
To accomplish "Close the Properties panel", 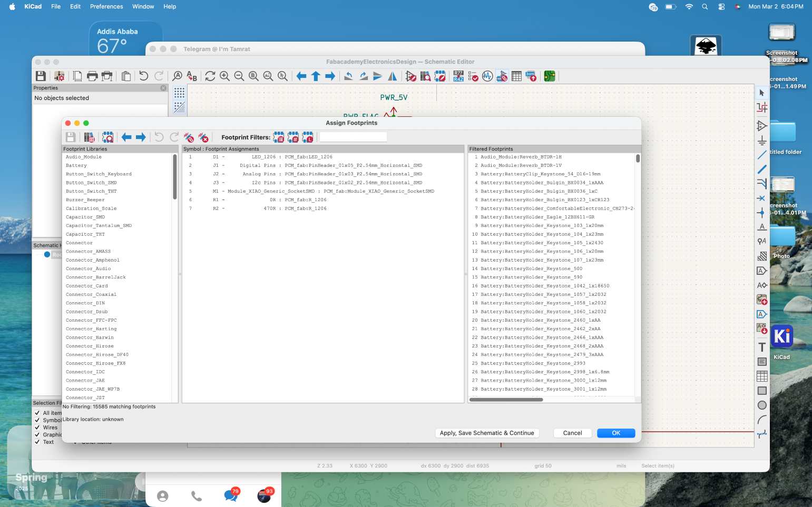I will [x=163, y=88].
